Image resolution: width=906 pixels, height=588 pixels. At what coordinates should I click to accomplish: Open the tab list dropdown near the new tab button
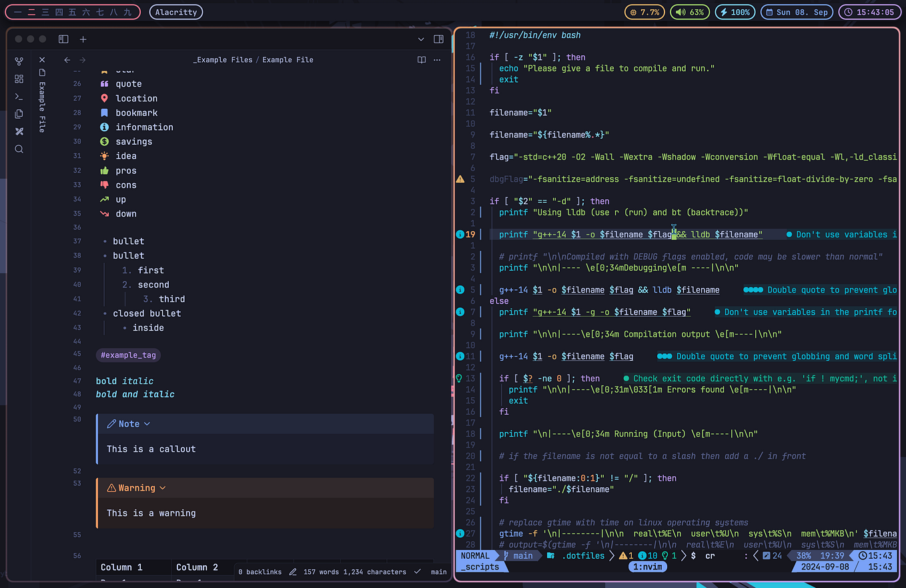point(420,39)
